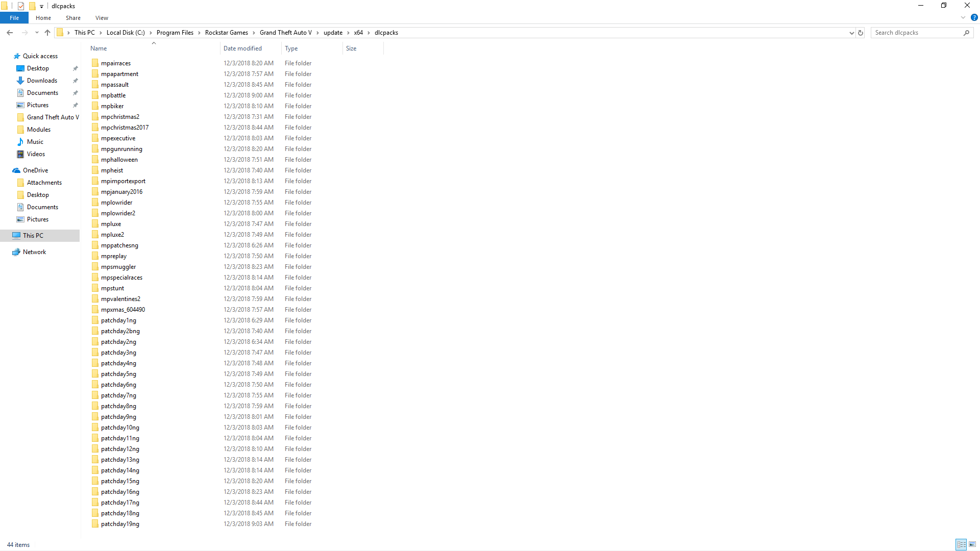980x551 pixels.
Task: Refresh the dlcpacks folder listing
Action: 860,32
